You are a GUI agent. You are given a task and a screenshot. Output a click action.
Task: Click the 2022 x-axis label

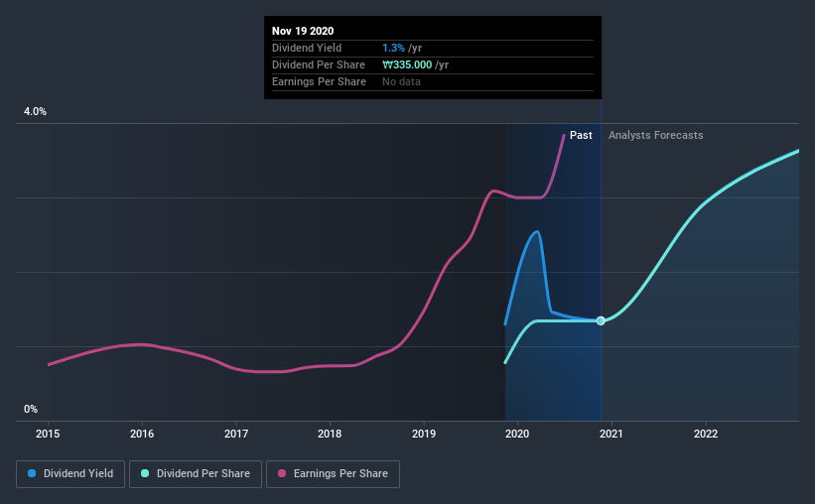click(706, 434)
